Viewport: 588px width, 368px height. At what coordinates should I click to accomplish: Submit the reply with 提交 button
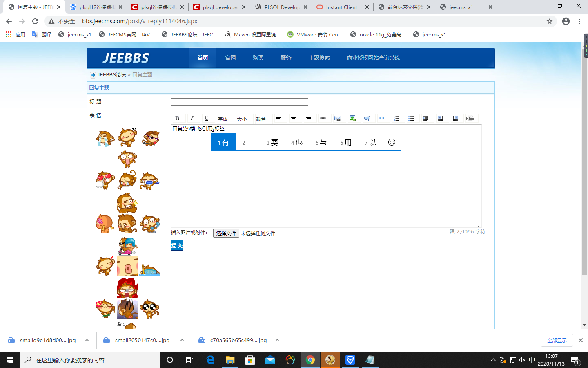[177, 245]
